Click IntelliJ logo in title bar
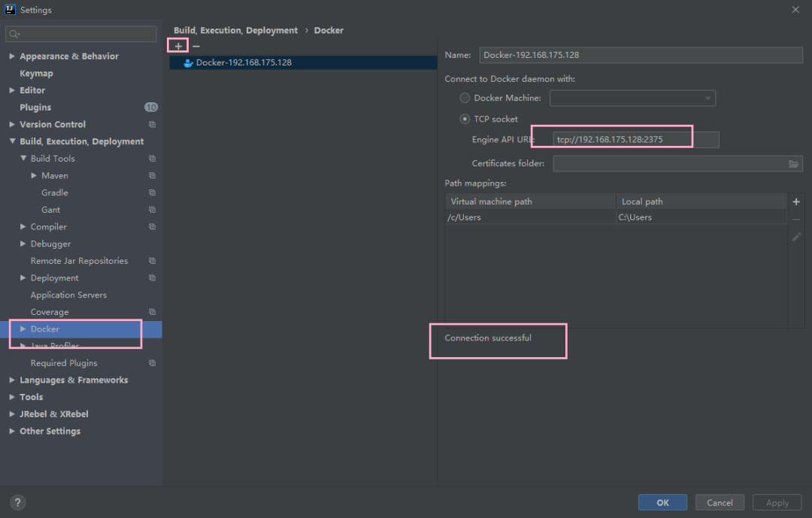 [10, 9]
